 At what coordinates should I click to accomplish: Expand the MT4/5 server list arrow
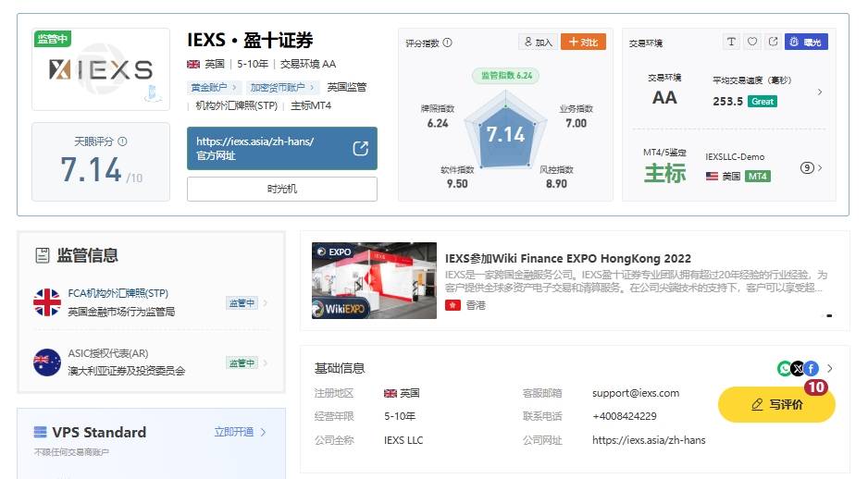[820, 167]
